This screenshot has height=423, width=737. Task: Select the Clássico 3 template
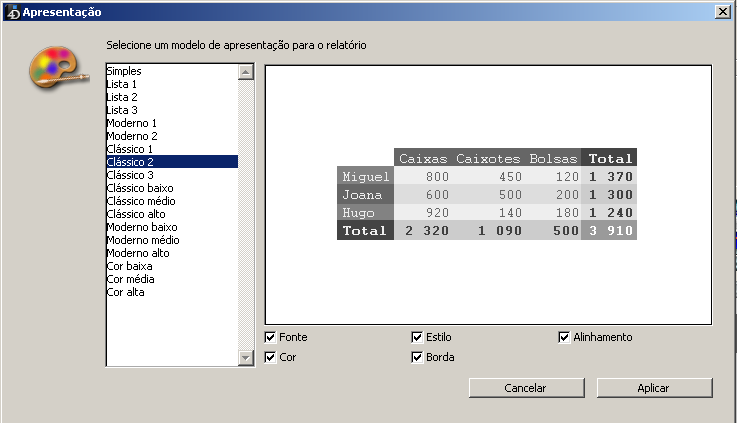pyautogui.click(x=130, y=175)
